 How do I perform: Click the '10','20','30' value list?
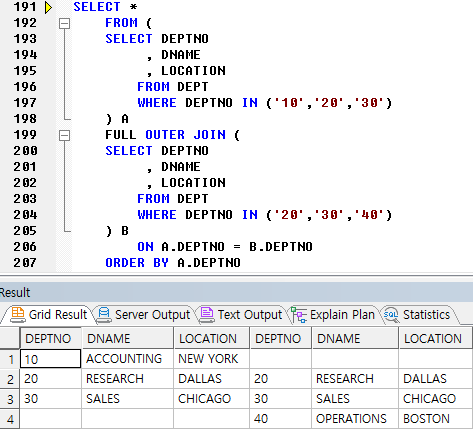pyautogui.click(x=329, y=103)
